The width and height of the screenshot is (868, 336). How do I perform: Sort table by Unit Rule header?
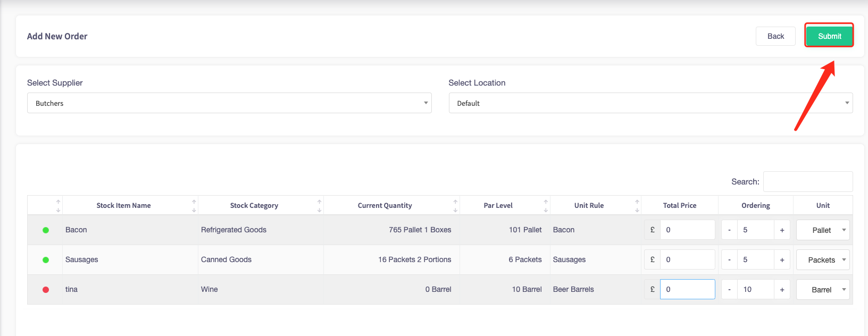point(596,206)
